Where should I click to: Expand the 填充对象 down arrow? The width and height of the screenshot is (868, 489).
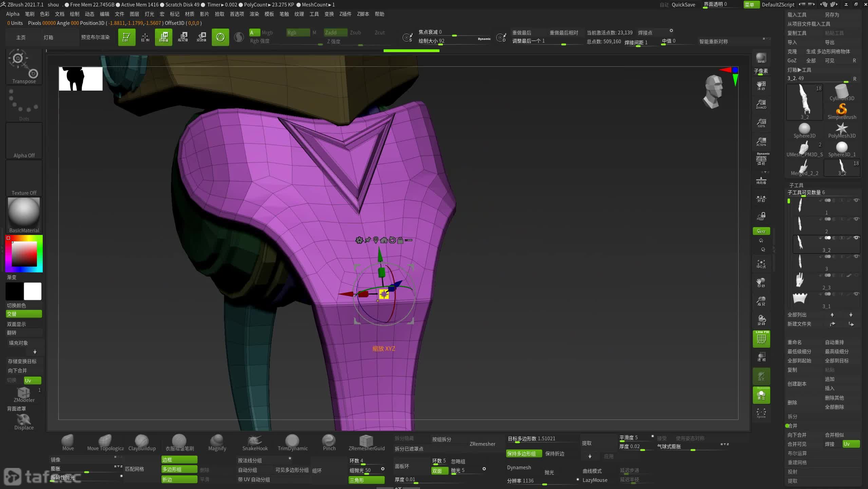[x=35, y=352]
